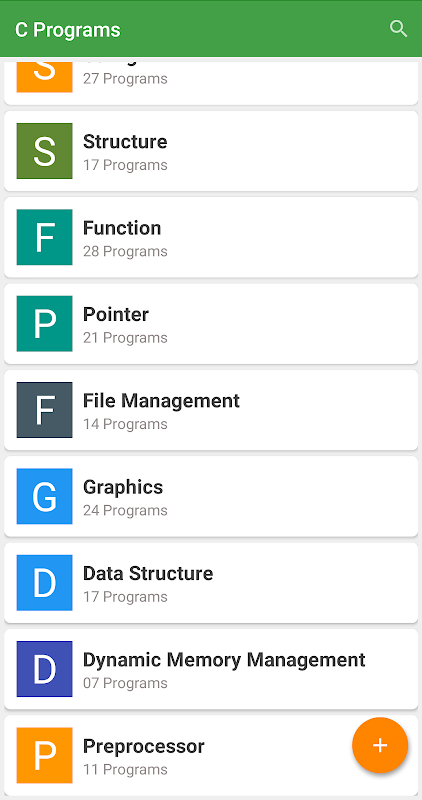This screenshot has height=800, width=422.
Task: Open the partially visible 27 Programs card
Action: click(211, 83)
